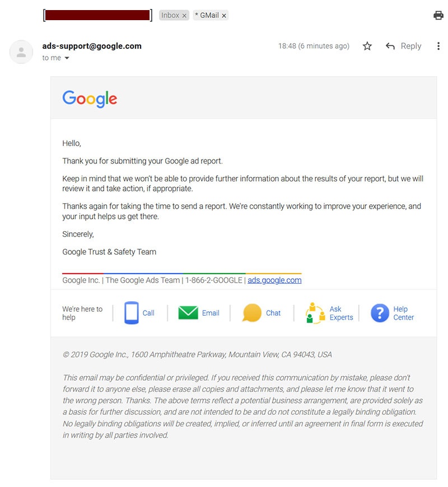
Task: Click the Inbox label tag
Action: tap(170, 16)
